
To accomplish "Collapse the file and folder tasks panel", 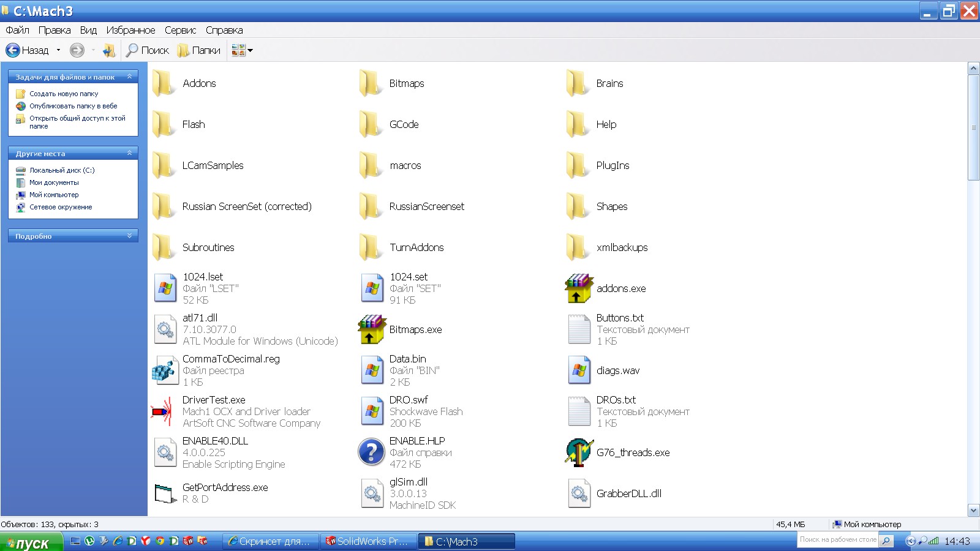I will click(x=129, y=77).
